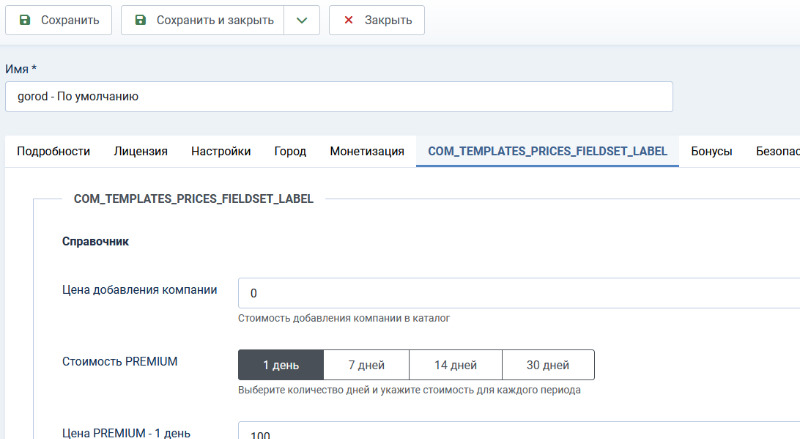The width and height of the screenshot is (800, 439).
Task: Go to the Настройки tab
Action: [x=221, y=151]
